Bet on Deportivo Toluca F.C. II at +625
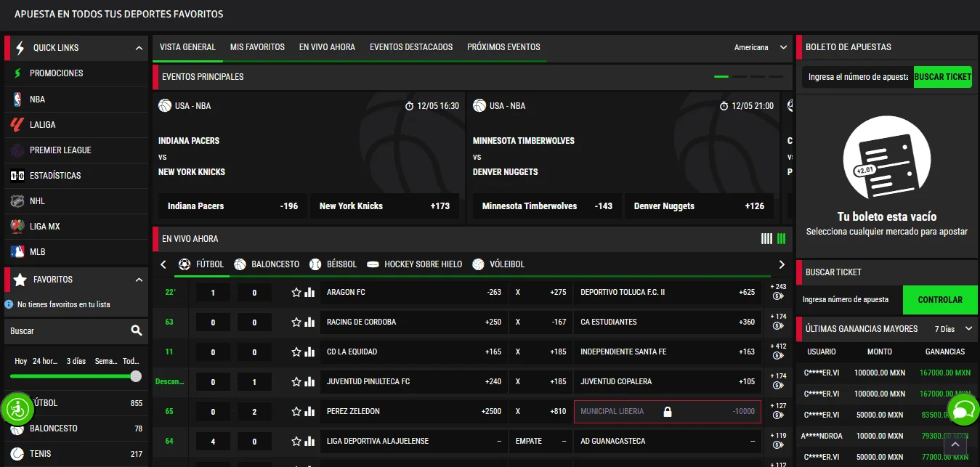Image resolution: width=980 pixels, height=467 pixels. [x=667, y=292]
